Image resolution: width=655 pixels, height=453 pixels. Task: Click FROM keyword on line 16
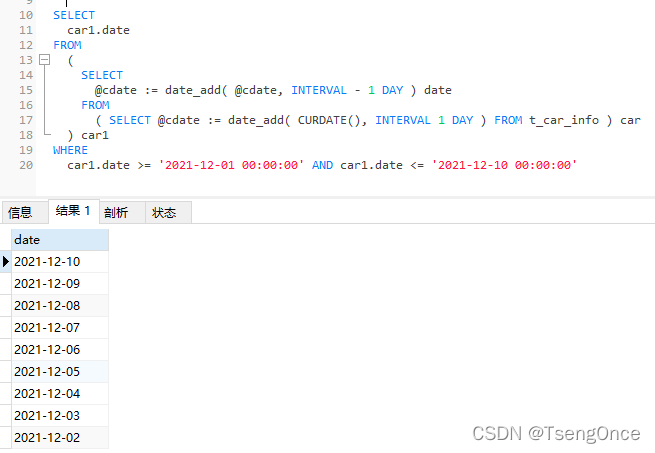pos(95,105)
